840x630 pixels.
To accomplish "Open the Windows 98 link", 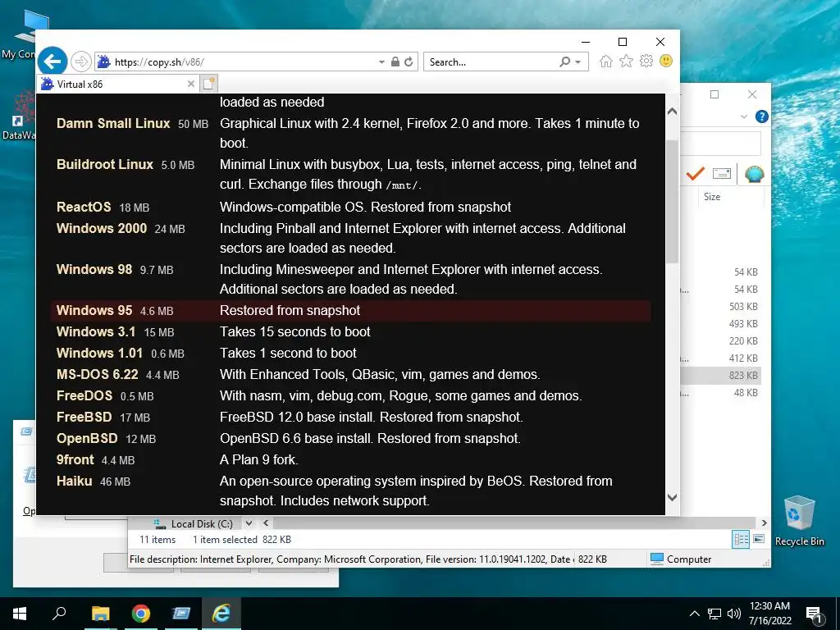I will [x=94, y=269].
